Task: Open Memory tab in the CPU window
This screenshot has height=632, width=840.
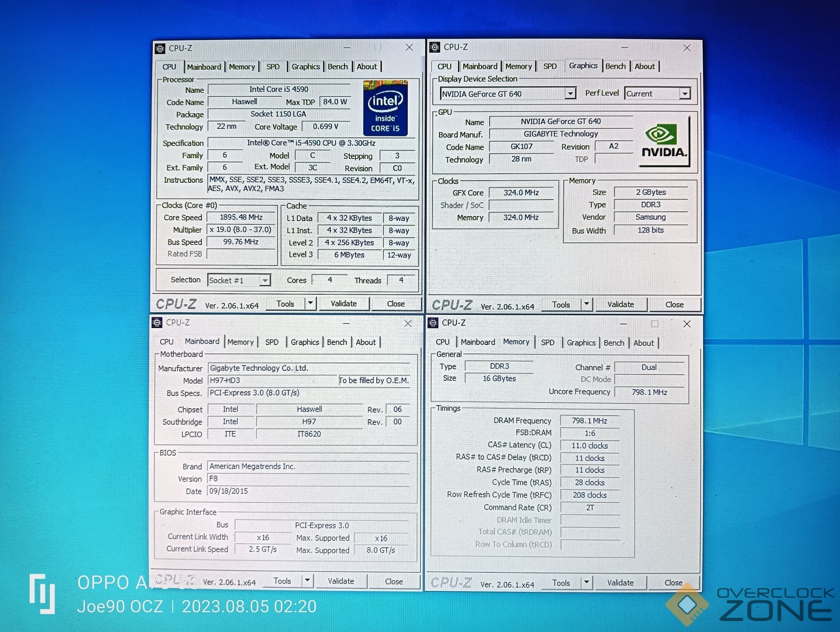Action: pyautogui.click(x=242, y=67)
